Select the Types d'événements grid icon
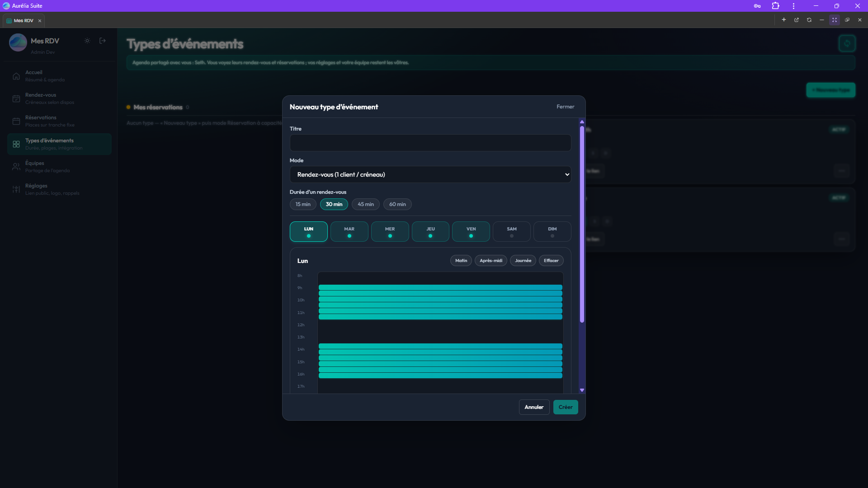The height and width of the screenshot is (488, 868). [x=16, y=144]
